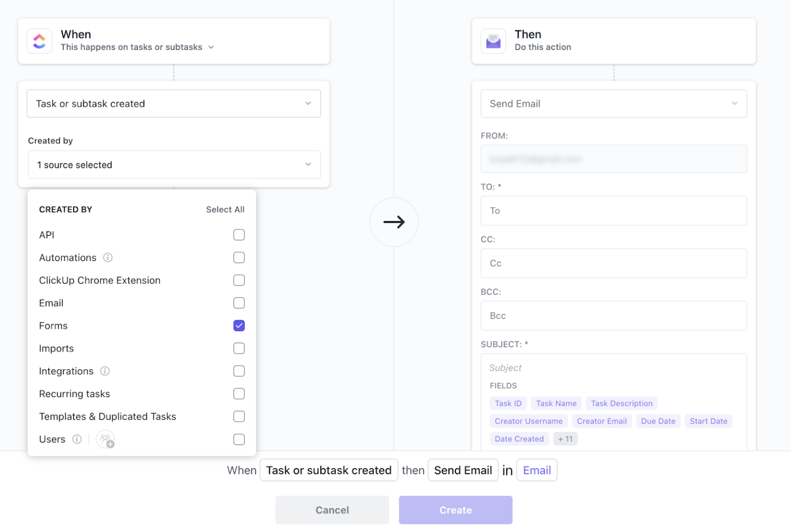Click the To recipient input field
Image resolution: width=791 pixels, height=532 pixels.
[x=613, y=211]
